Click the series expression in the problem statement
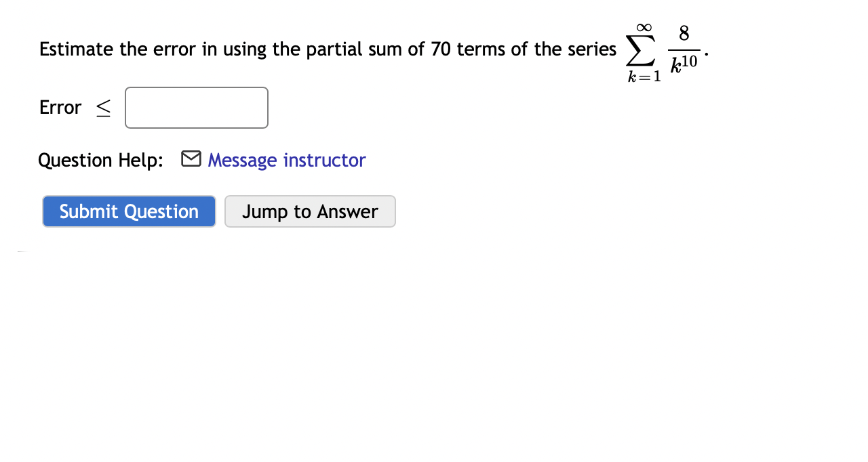The height and width of the screenshot is (462, 868). click(x=661, y=51)
